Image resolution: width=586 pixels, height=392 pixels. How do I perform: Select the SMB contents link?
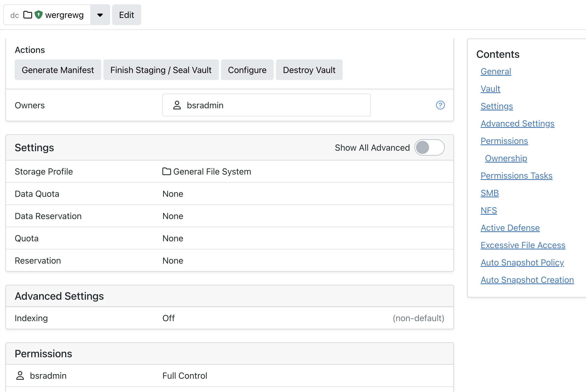(x=490, y=193)
